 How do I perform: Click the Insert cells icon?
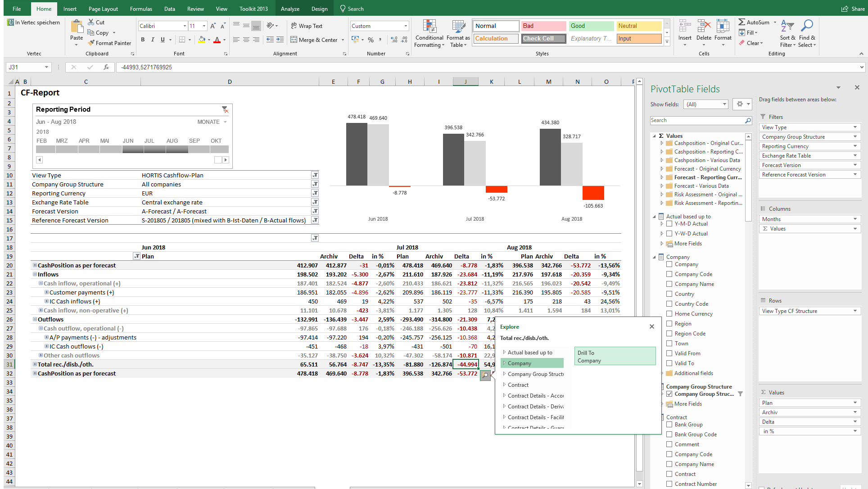(685, 26)
